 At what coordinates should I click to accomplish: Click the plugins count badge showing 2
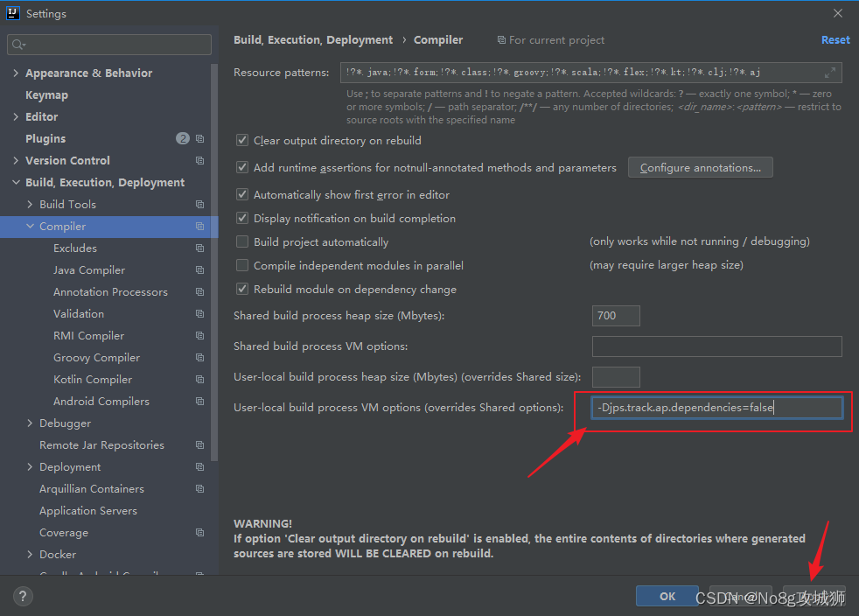[183, 138]
